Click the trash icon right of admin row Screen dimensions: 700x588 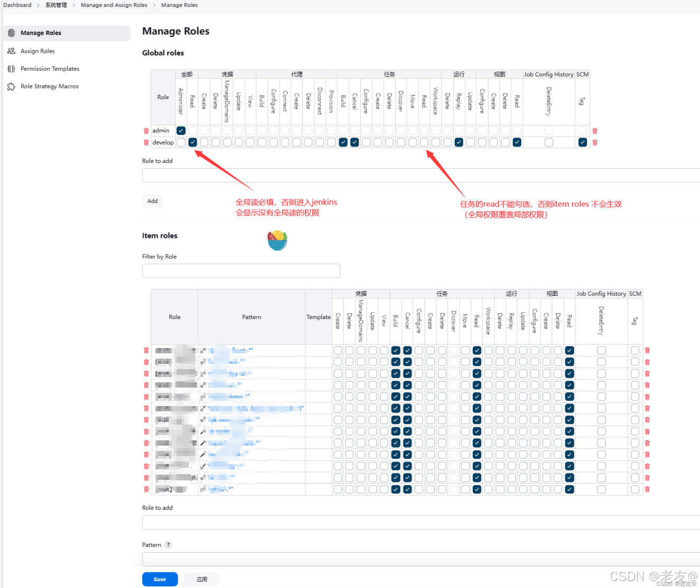[x=595, y=131]
